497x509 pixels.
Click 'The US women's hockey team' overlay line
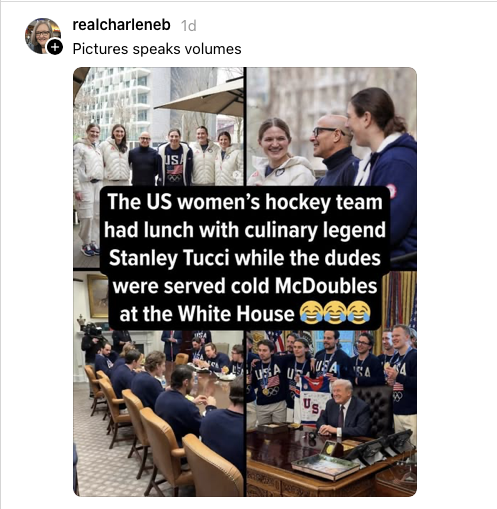pyautogui.click(x=245, y=202)
